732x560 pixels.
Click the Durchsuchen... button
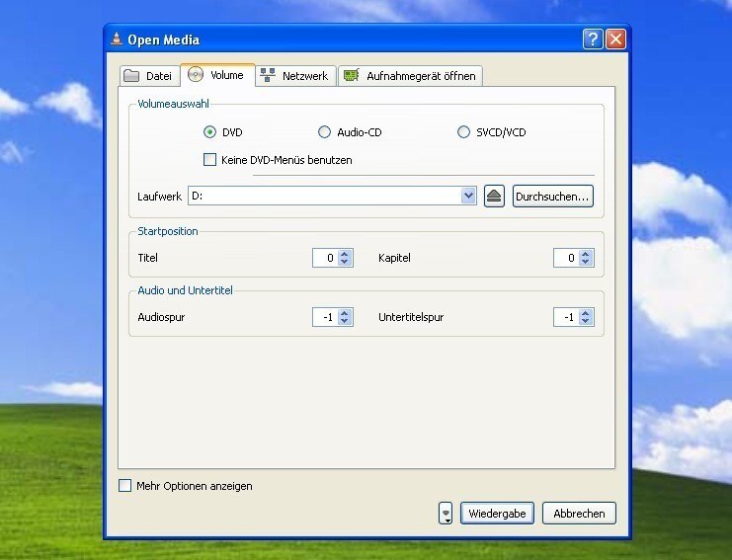pos(552,197)
